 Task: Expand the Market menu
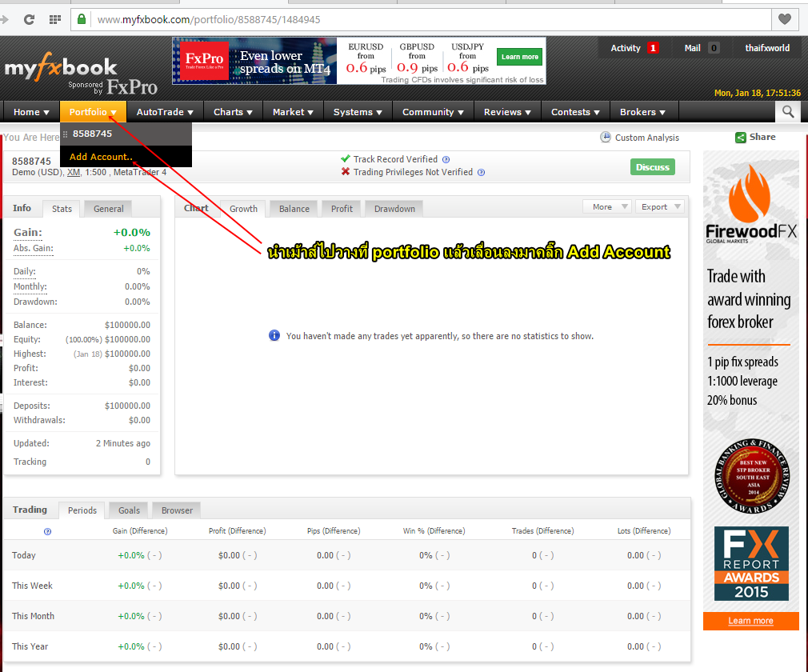[293, 112]
